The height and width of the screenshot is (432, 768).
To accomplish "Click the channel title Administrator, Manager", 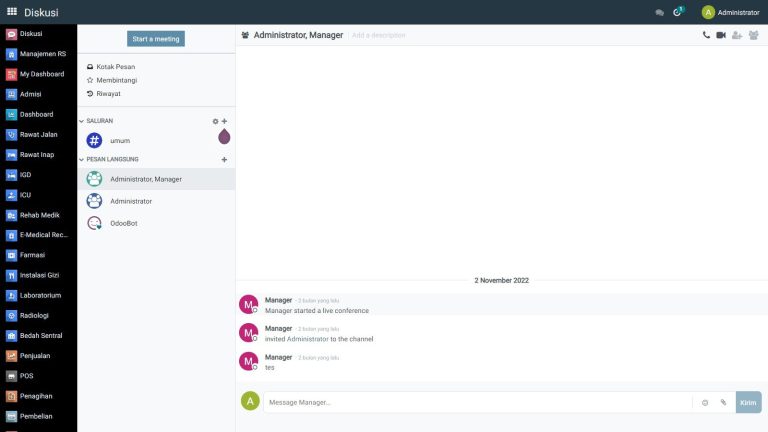I will tap(298, 35).
